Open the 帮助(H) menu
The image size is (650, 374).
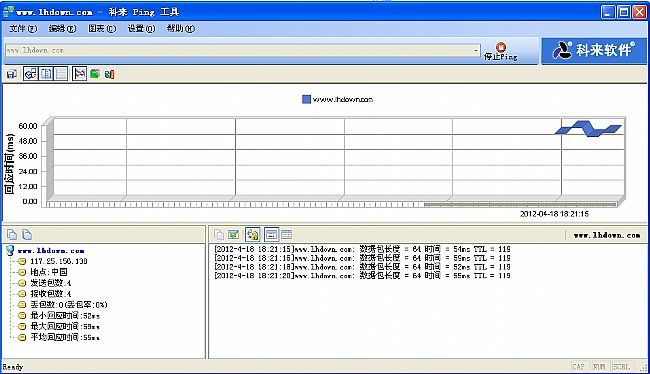tap(180, 29)
